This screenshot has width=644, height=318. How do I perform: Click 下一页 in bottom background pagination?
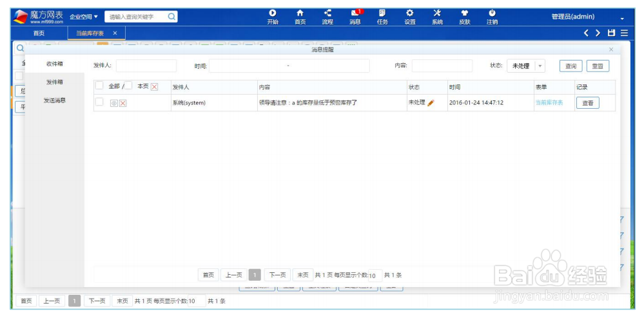click(97, 301)
